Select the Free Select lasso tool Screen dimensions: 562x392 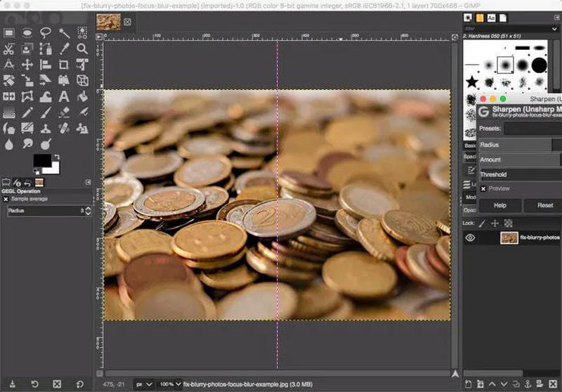click(x=46, y=33)
